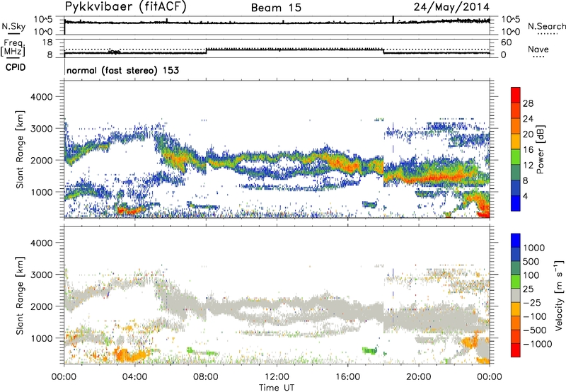Click the Slant Range label of the power panel
Screen dimensions: 566x392
point(20,149)
